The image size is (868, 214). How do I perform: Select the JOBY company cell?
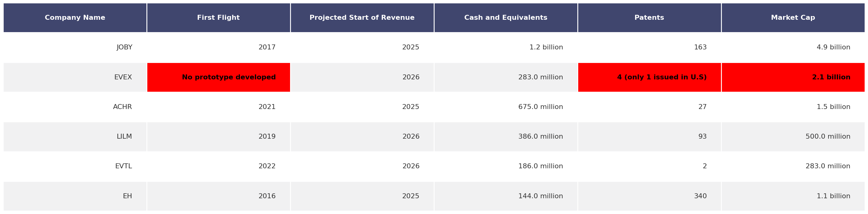click(75, 48)
